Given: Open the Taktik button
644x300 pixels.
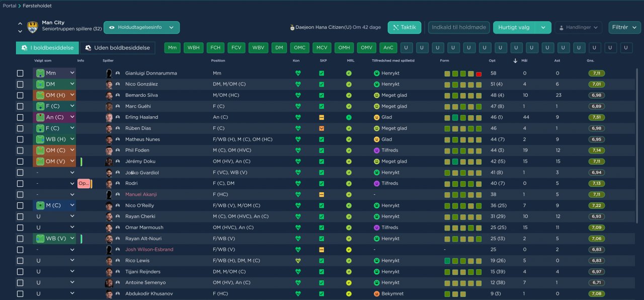Looking at the screenshot, I should pyautogui.click(x=404, y=28).
